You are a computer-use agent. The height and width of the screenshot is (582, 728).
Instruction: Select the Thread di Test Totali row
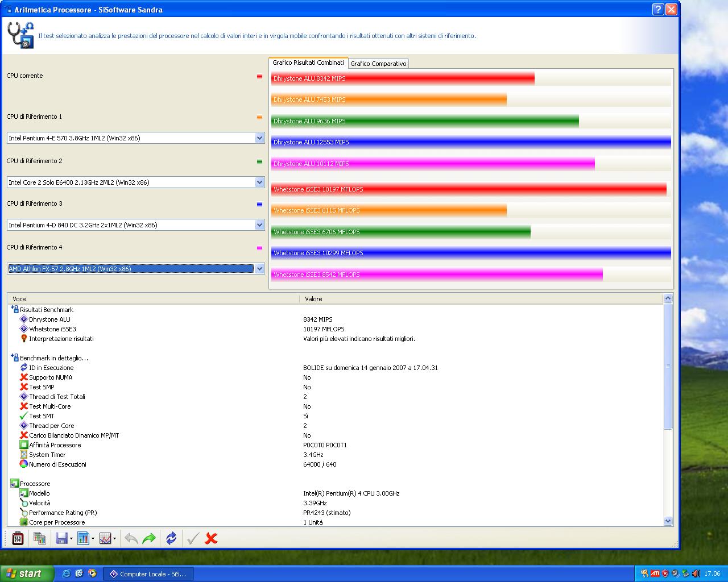click(x=336, y=397)
